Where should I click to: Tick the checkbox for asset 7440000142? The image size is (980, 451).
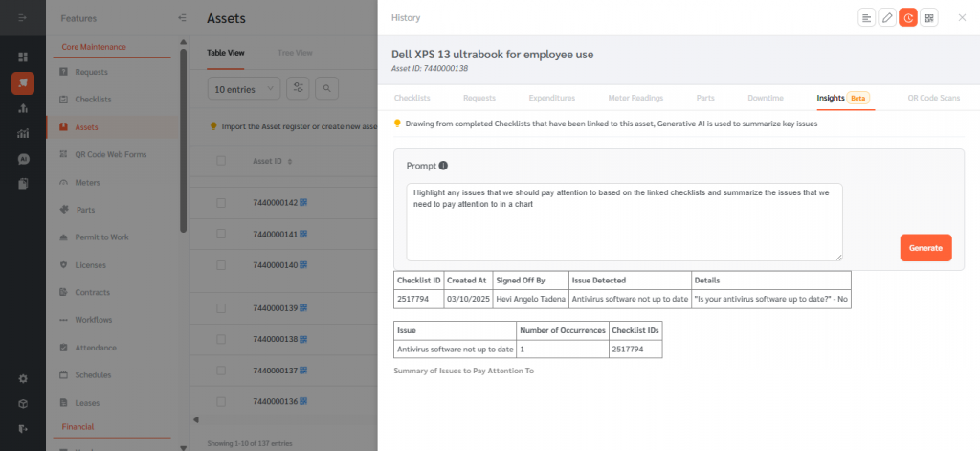221,203
